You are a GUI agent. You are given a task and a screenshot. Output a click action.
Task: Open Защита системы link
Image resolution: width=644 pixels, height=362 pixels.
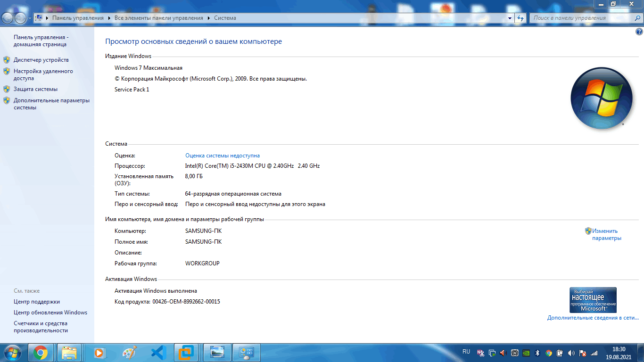pyautogui.click(x=35, y=89)
